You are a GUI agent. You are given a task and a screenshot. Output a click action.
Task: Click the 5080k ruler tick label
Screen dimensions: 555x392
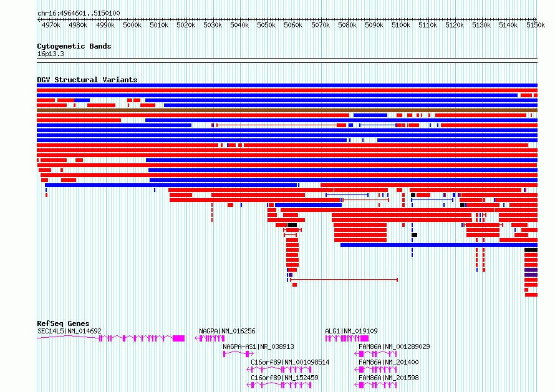pos(347,25)
